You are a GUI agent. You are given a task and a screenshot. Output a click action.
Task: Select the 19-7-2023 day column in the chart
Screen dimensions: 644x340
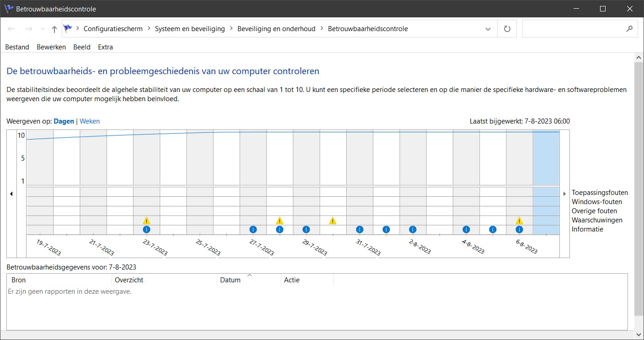(40, 182)
